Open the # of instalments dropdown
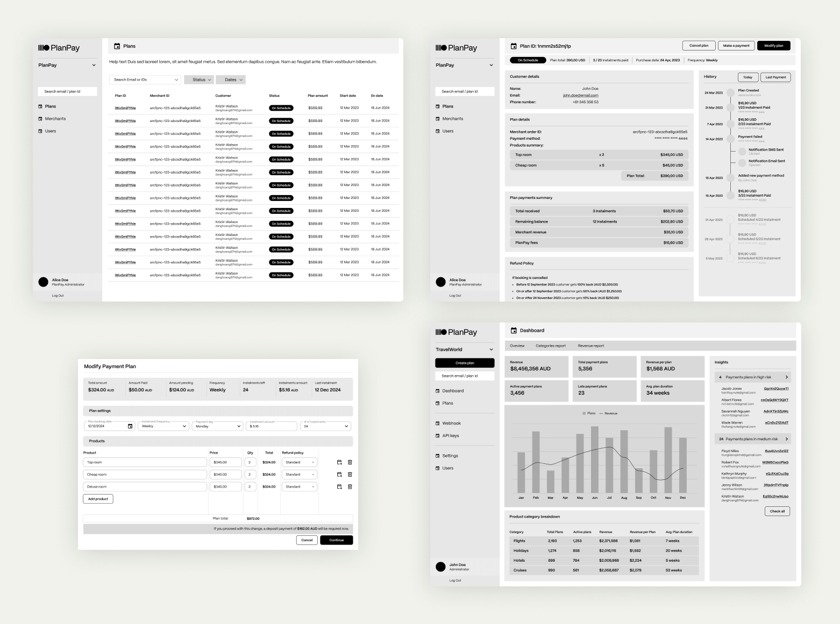This screenshot has height=624, width=840. [x=326, y=426]
